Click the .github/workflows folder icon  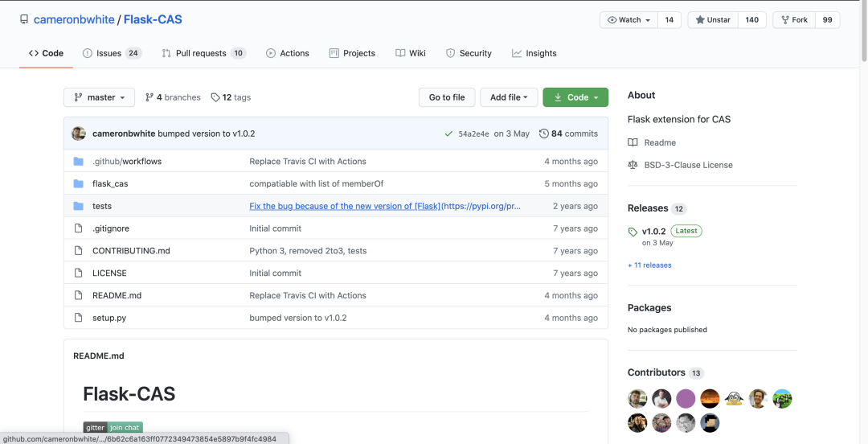(x=78, y=162)
